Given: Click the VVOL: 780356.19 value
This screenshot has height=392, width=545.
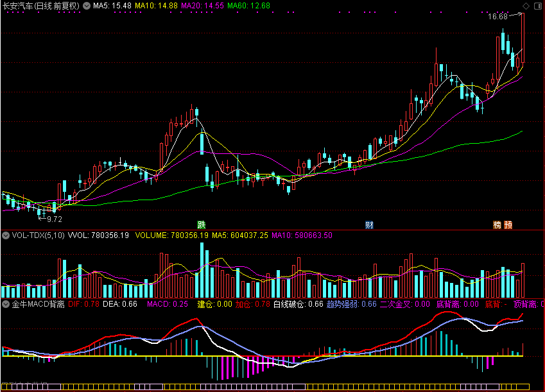Looking at the screenshot, I should tap(98, 235).
